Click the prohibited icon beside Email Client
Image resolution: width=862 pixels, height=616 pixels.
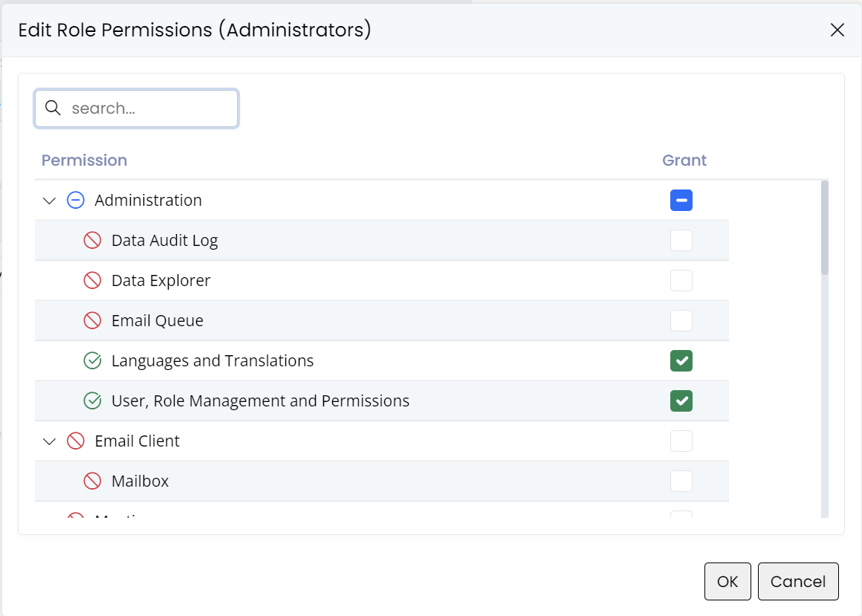[75, 441]
